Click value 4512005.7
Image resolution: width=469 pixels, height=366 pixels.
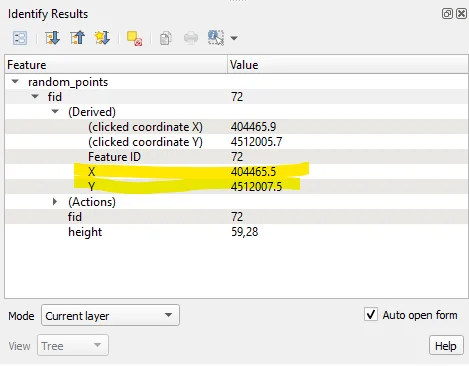(256, 142)
